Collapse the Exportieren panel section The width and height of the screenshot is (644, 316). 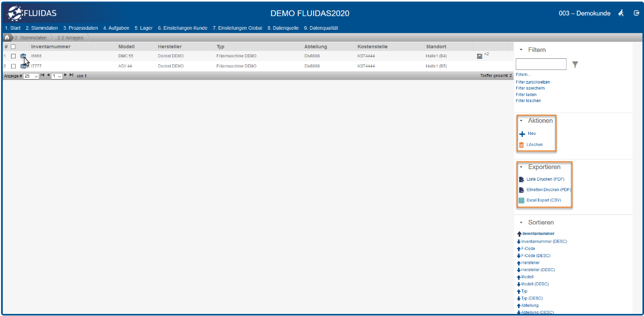pyautogui.click(x=521, y=167)
